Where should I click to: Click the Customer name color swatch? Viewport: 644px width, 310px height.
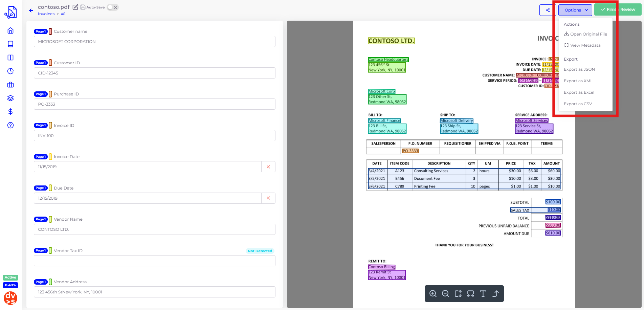pyautogui.click(x=50, y=31)
